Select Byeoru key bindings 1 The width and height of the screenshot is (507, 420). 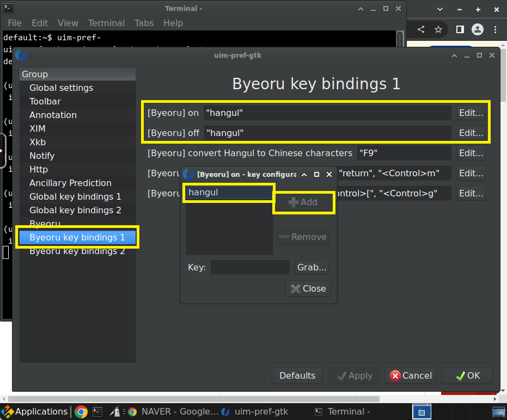(77, 237)
